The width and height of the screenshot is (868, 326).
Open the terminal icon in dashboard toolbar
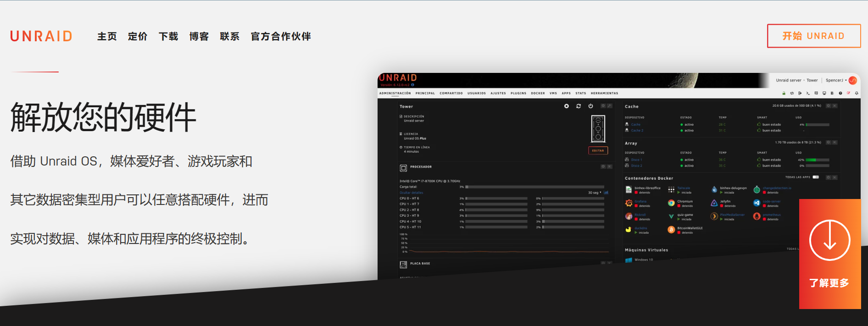coord(808,93)
